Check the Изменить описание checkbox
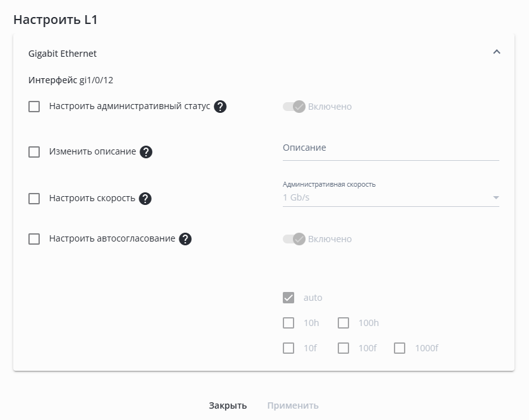Screen dimensions: 529x420 tap(34, 152)
